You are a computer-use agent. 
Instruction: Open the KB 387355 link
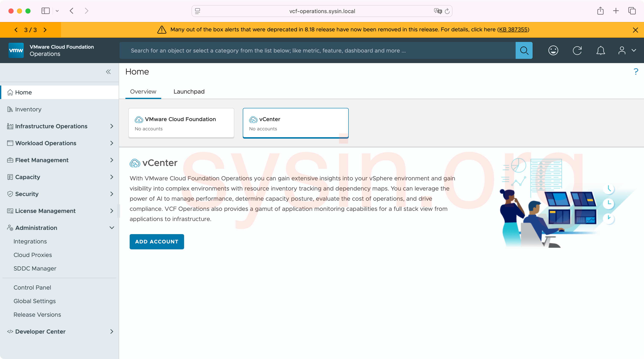(513, 29)
